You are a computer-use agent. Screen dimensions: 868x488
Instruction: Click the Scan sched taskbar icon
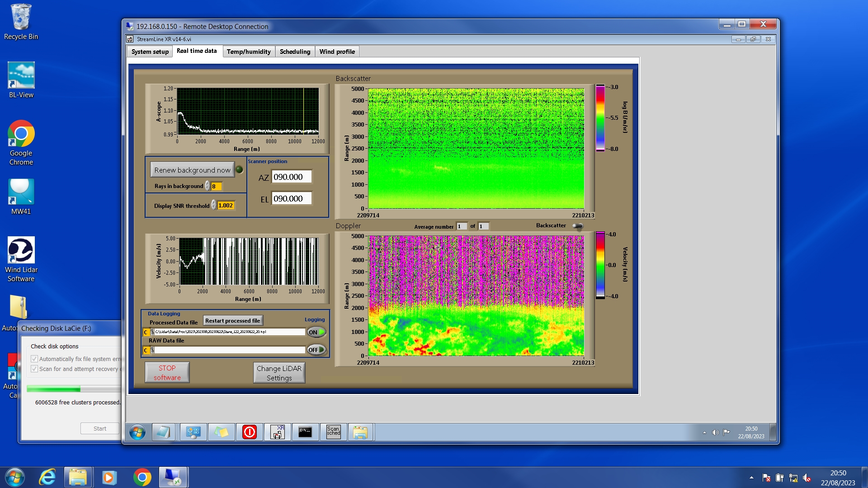click(333, 432)
